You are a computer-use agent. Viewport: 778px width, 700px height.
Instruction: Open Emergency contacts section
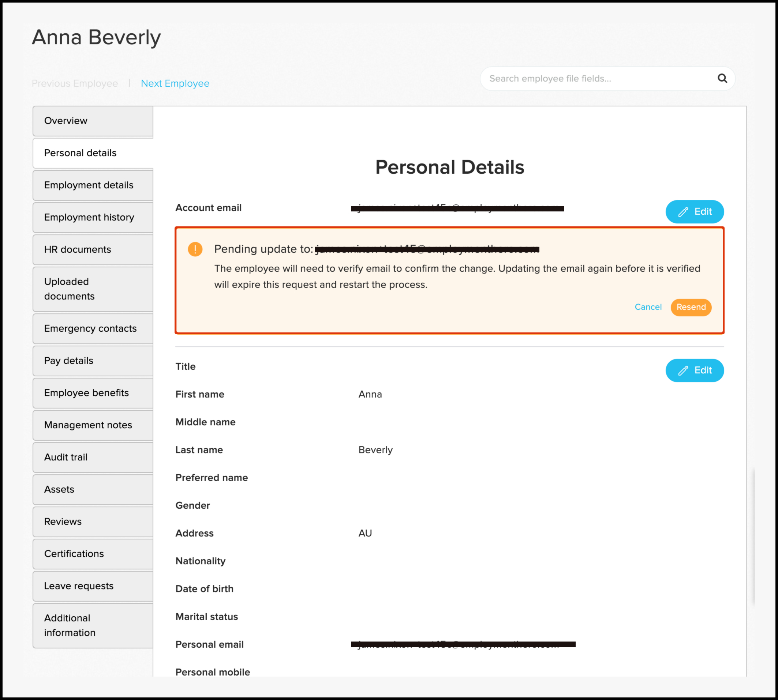tap(93, 329)
